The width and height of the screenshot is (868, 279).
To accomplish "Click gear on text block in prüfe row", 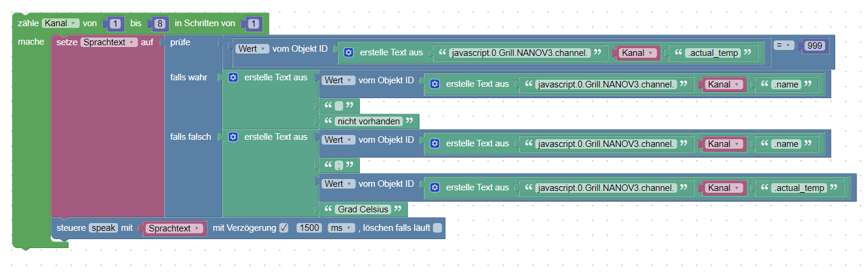I will tap(349, 52).
